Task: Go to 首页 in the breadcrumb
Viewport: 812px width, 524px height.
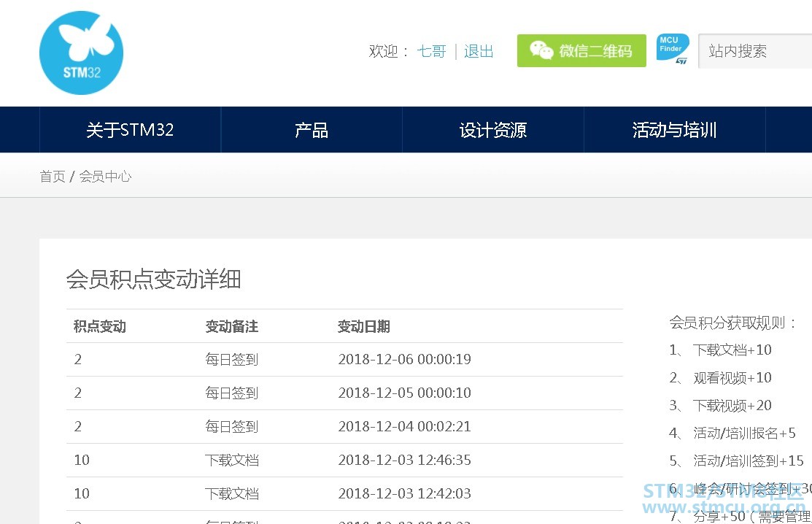Action: 53,177
